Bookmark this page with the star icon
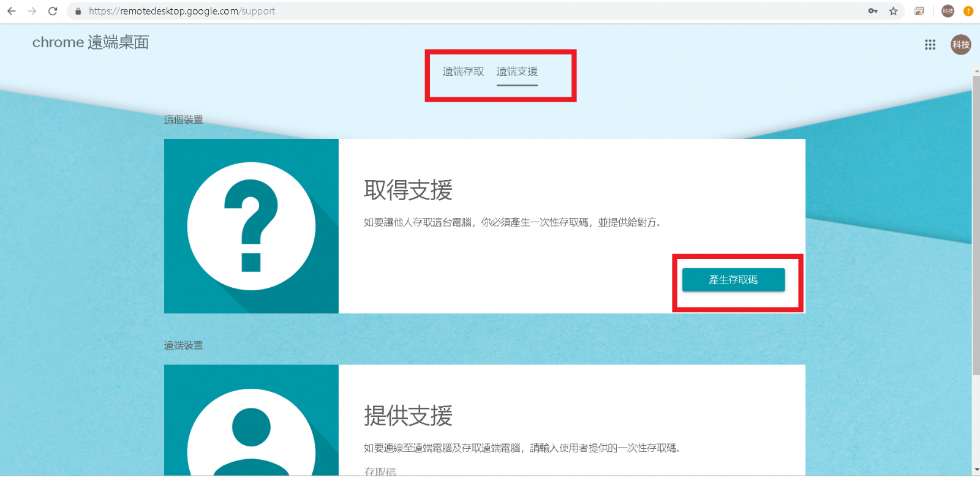980x477 pixels. tap(894, 11)
